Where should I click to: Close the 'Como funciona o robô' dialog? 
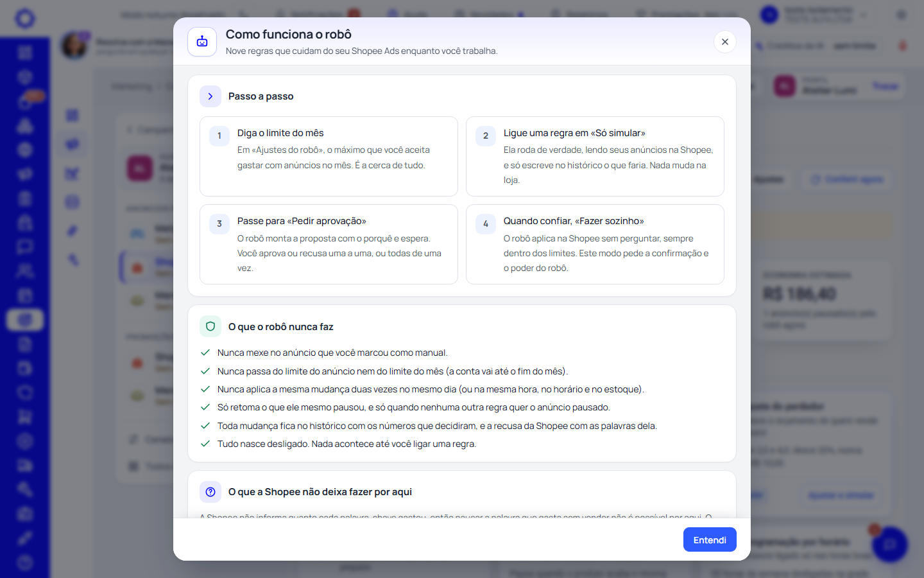pyautogui.click(x=725, y=42)
